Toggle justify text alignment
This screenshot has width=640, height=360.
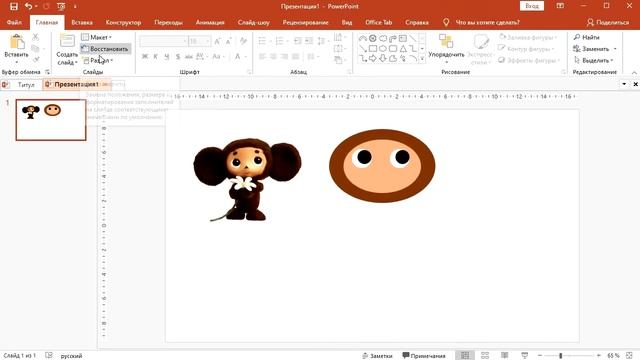click(x=296, y=56)
